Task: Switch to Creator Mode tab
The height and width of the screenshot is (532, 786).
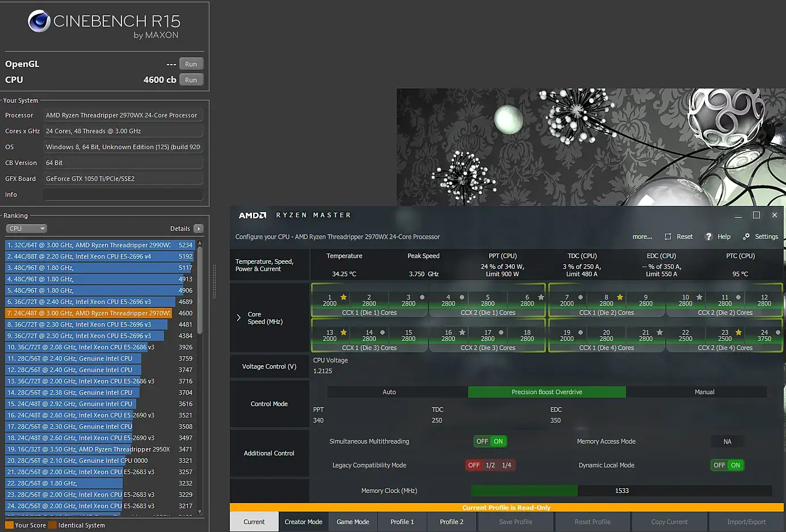Action: click(304, 522)
